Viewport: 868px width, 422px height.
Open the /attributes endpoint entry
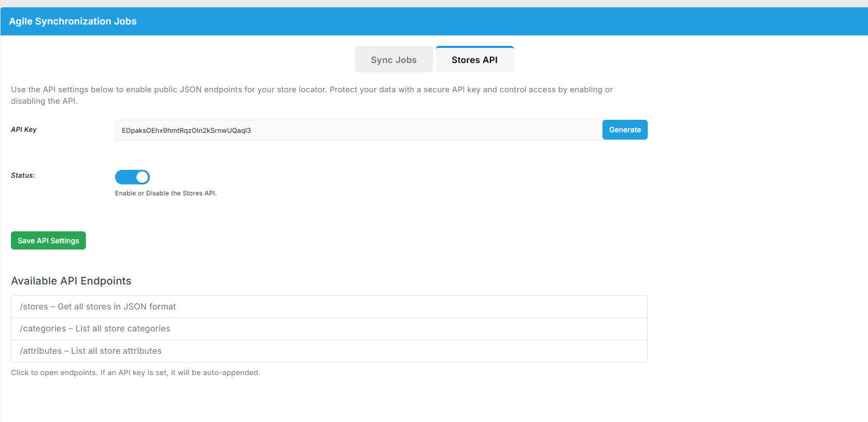coord(91,351)
